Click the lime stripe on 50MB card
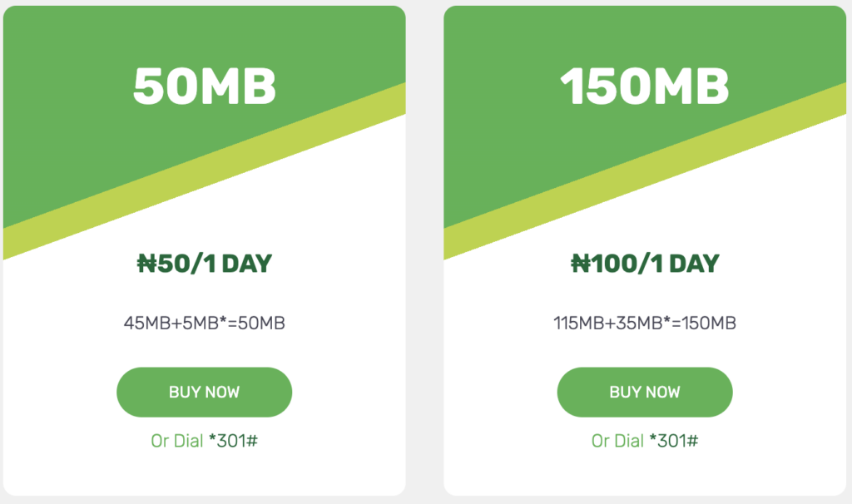 205,171
